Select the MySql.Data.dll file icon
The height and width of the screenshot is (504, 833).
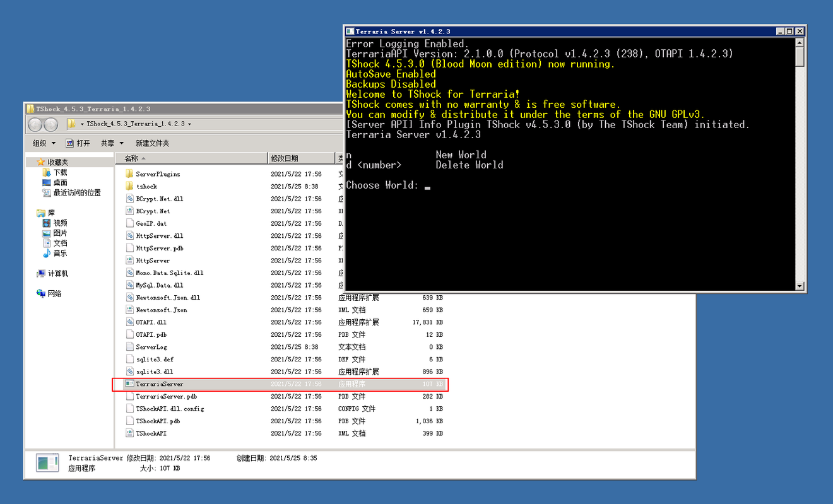click(129, 285)
